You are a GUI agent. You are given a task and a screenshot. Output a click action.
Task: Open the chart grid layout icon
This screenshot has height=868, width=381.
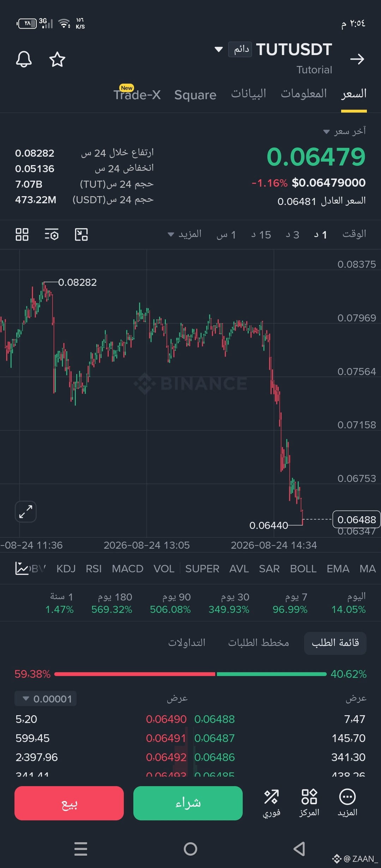tap(22, 234)
